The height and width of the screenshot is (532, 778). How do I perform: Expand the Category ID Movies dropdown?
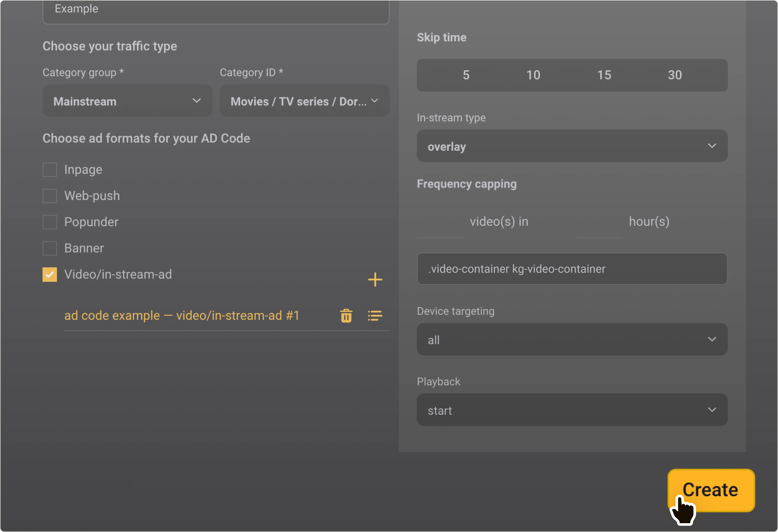point(304,101)
